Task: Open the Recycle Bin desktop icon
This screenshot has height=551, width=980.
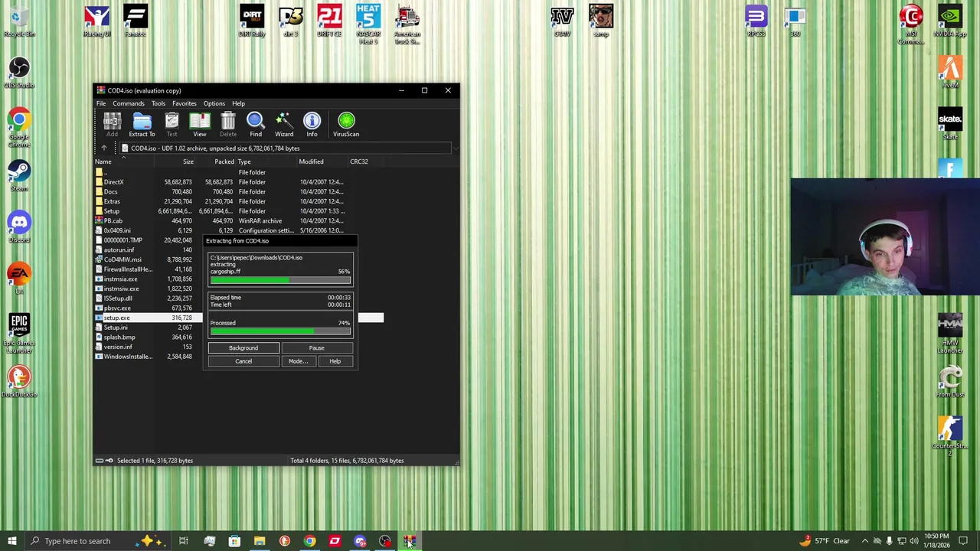Action: point(19,21)
